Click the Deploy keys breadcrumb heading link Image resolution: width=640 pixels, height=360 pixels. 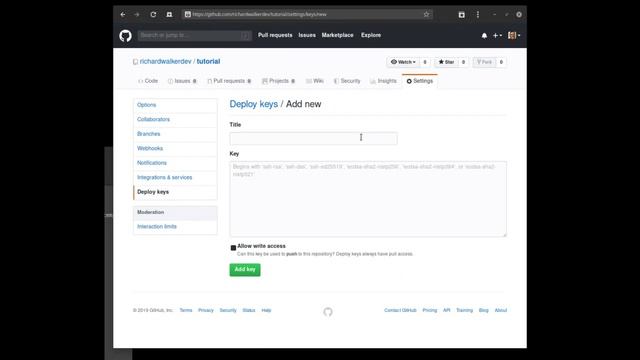pos(253,104)
